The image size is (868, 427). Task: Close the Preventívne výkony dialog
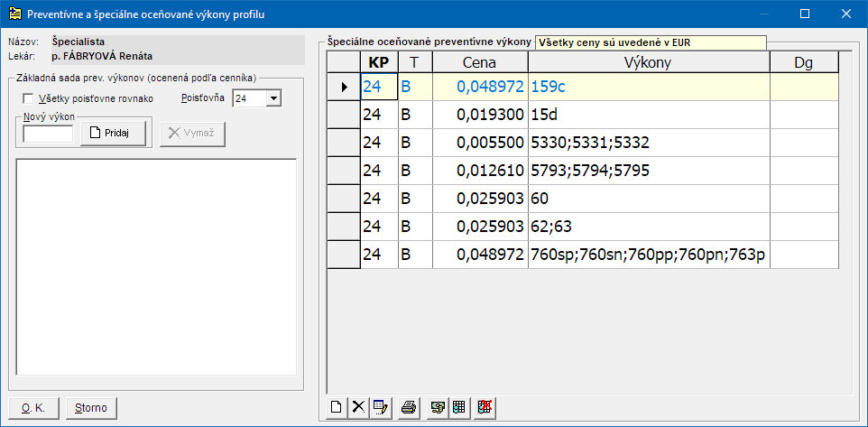(845, 14)
